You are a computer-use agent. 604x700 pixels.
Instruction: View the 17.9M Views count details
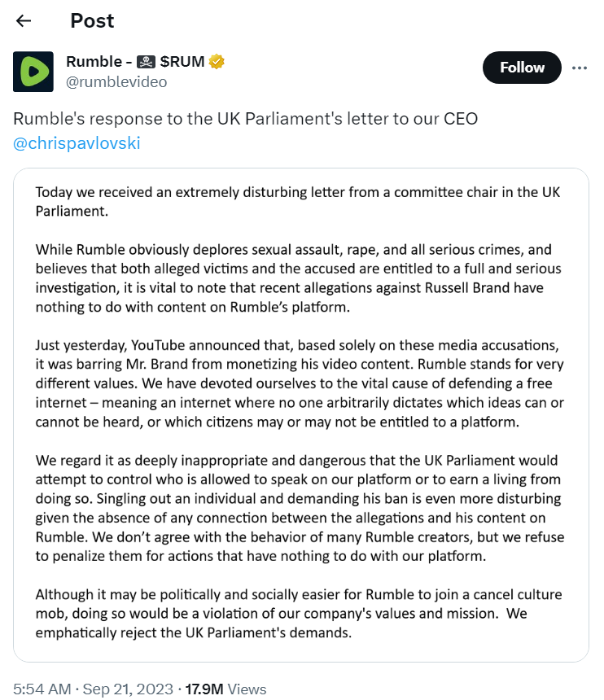(225, 689)
